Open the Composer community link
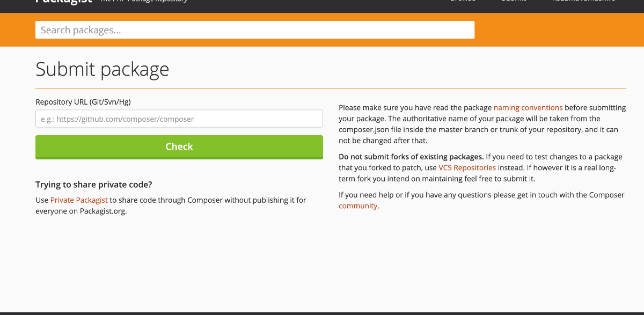 358,206
